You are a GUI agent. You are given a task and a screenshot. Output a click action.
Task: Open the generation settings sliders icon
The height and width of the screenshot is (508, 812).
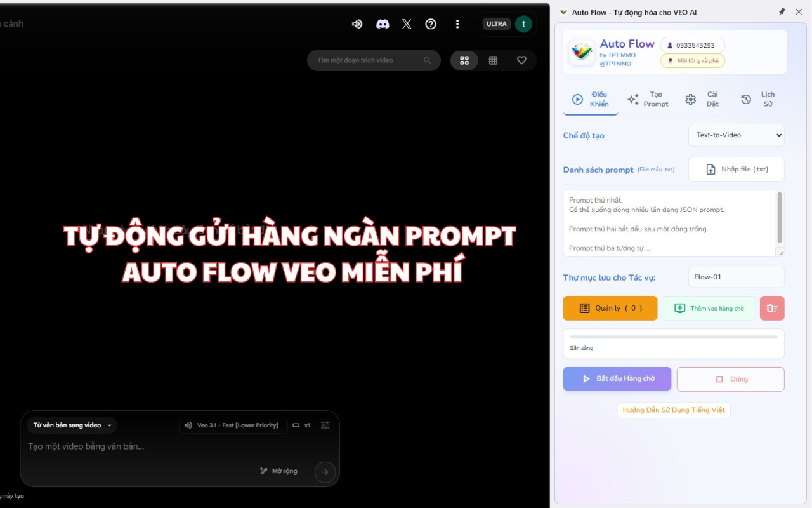tap(325, 425)
